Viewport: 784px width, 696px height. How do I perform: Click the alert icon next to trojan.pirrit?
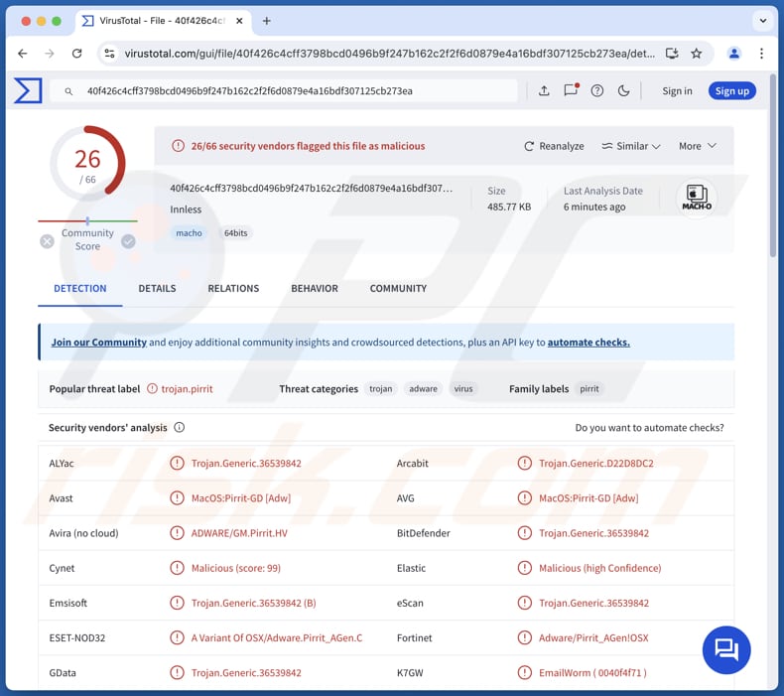pos(153,389)
